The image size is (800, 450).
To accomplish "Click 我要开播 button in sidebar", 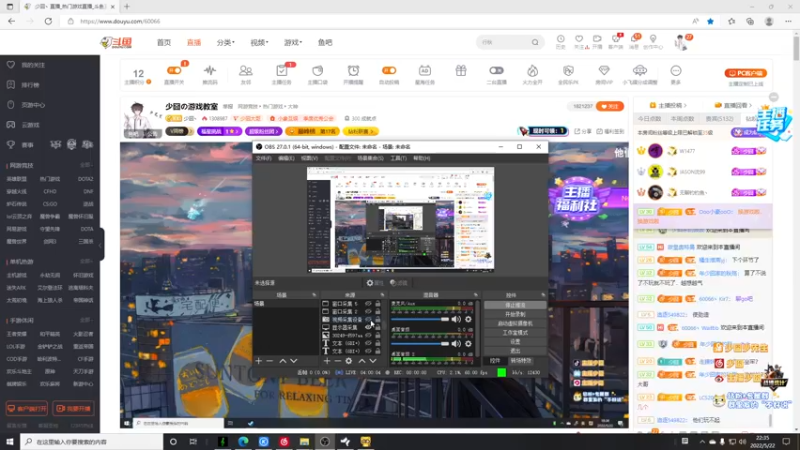I will pyautogui.click(x=73, y=409).
